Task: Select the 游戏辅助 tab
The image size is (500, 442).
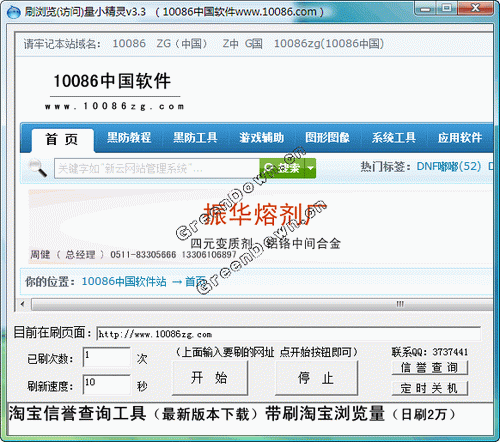Action: (261, 137)
